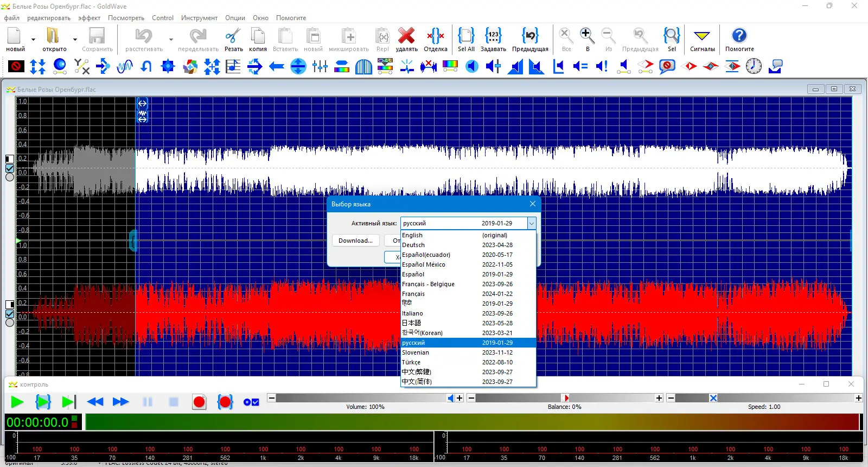This screenshot has height=467, width=868.
Task: Click the blue rewind double-arrow button
Action: (x=95, y=402)
